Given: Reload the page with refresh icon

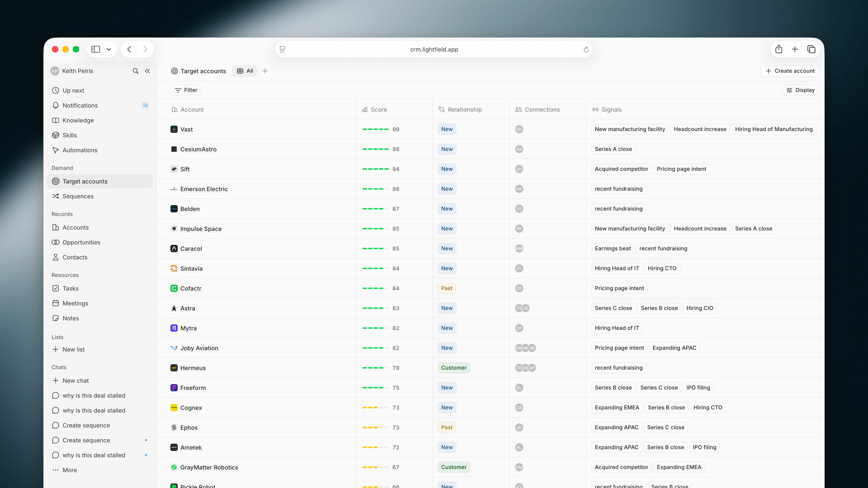Looking at the screenshot, I should 586,49.
